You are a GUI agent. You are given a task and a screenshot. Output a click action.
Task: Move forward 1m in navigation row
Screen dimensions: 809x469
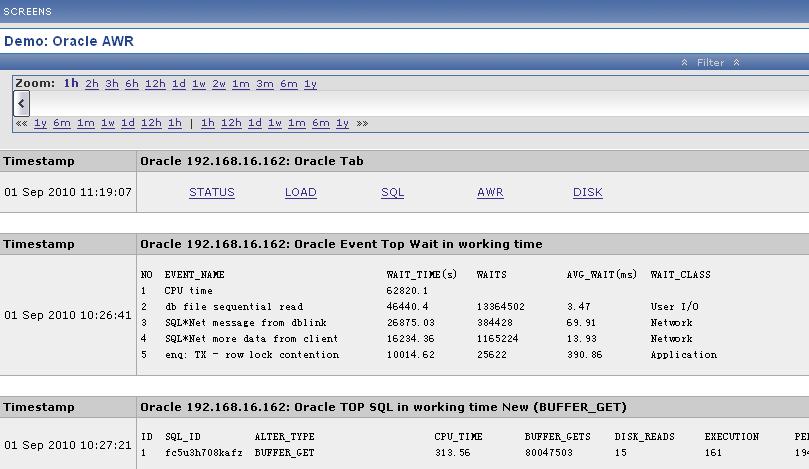pyautogui.click(x=297, y=123)
